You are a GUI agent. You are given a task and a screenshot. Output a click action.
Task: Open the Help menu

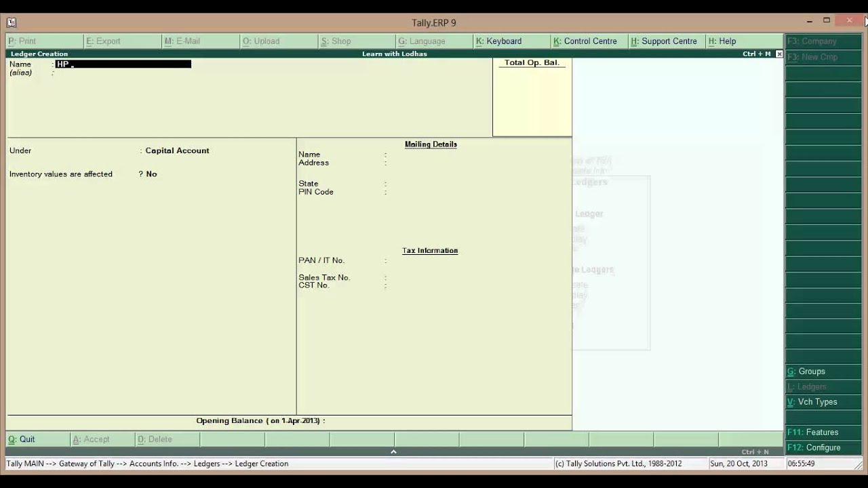744,41
